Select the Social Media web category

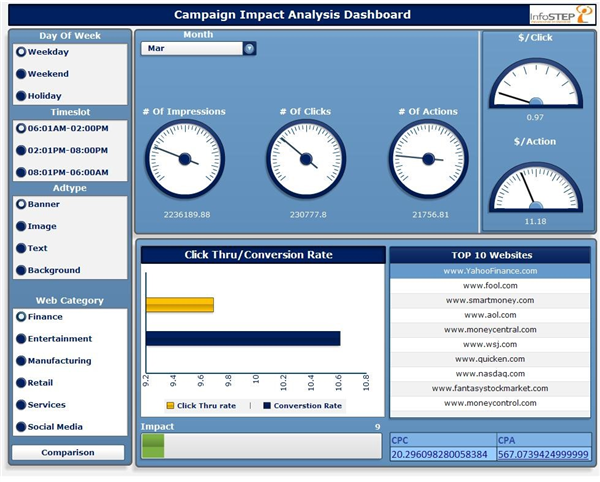coord(22,427)
